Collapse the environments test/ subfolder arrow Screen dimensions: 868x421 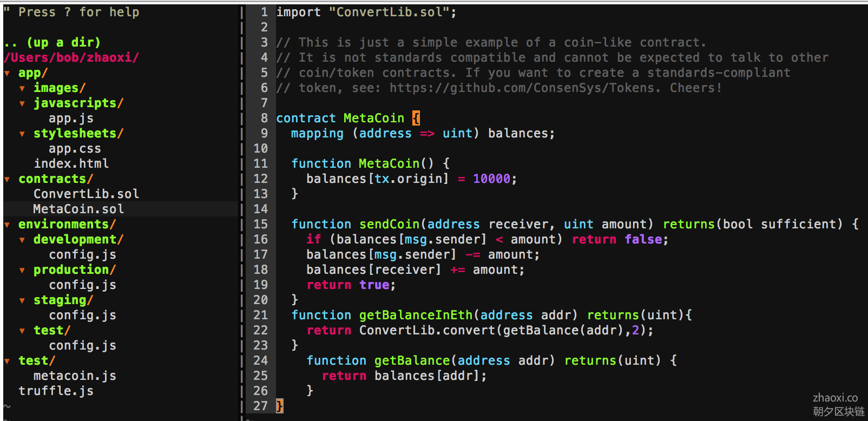tap(22, 331)
